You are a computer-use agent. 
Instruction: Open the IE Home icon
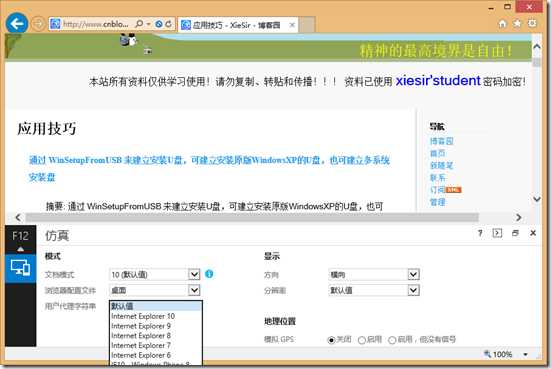[503, 24]
